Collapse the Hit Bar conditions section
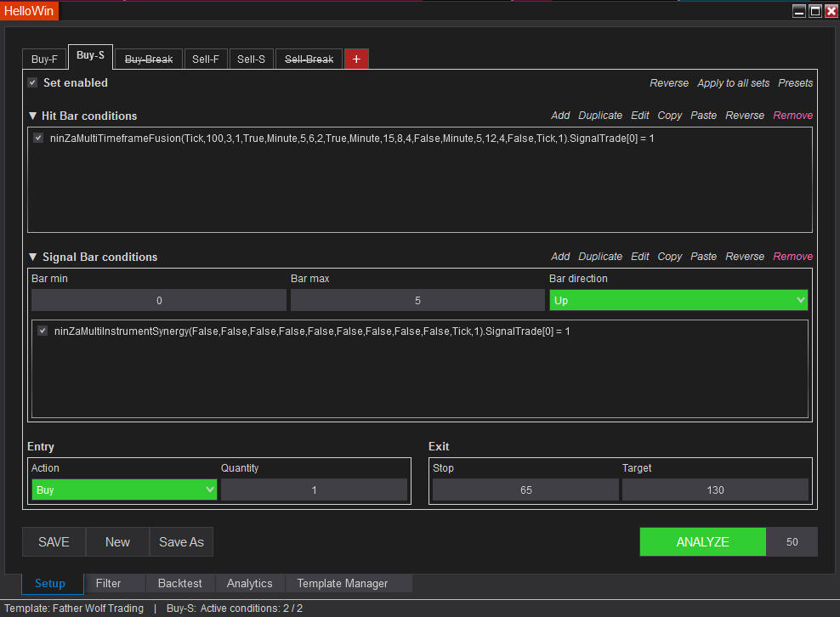The width and height of the screenshot is (840, 617). tap(33, 116)
